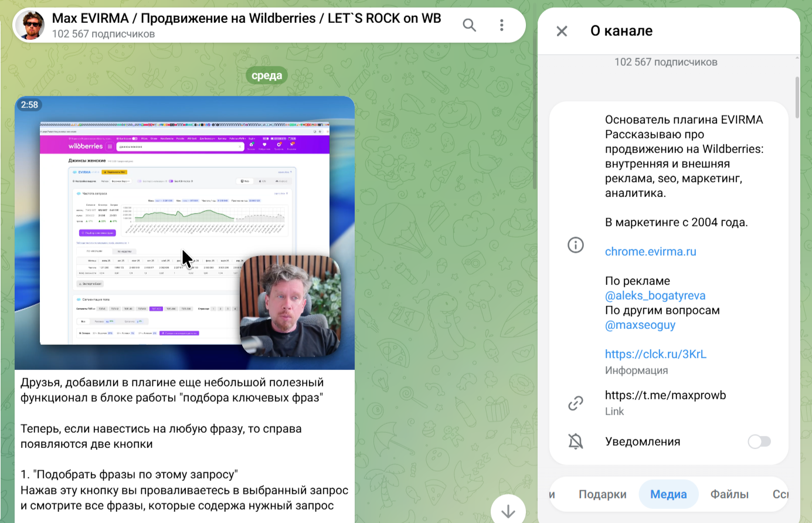Image resolution: width=812 pixels, height=523 pixels.
Task: Switch to the Подарки tab
Action: coord(603,494)
